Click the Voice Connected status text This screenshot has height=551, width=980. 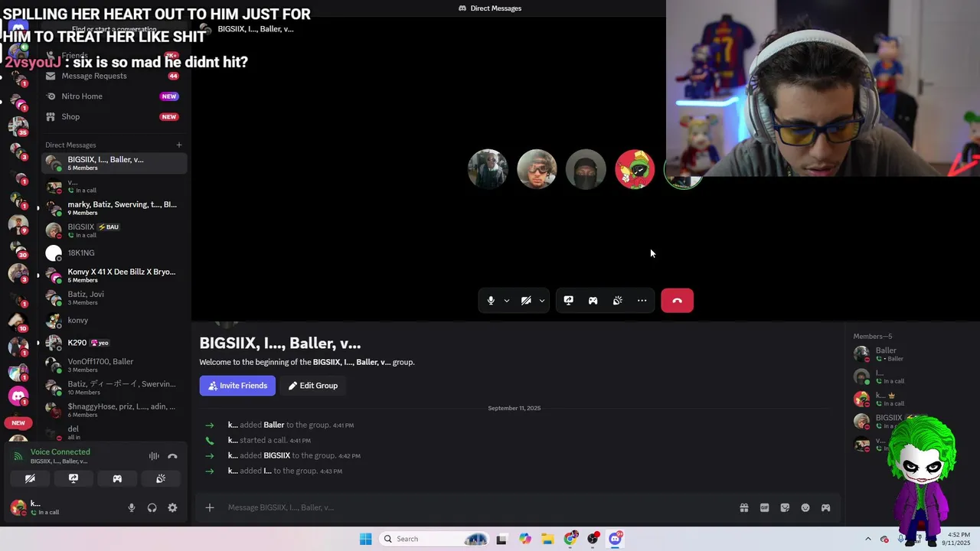[x=60, y=452]
